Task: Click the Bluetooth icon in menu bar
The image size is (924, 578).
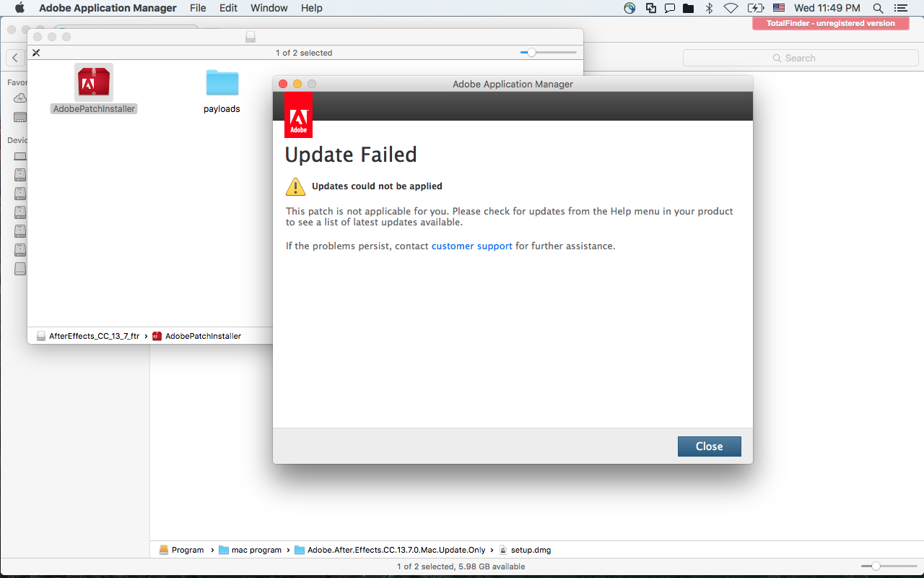Action: (709, 8)
